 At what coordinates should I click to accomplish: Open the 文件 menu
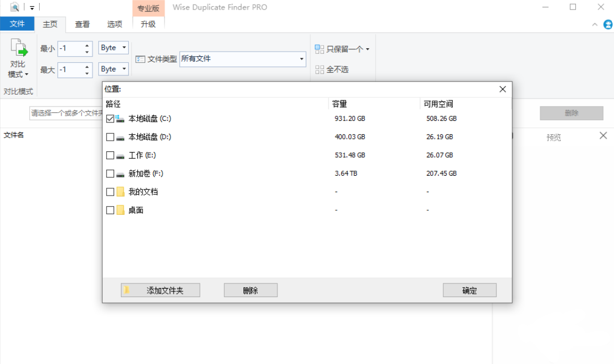(18, 24)
